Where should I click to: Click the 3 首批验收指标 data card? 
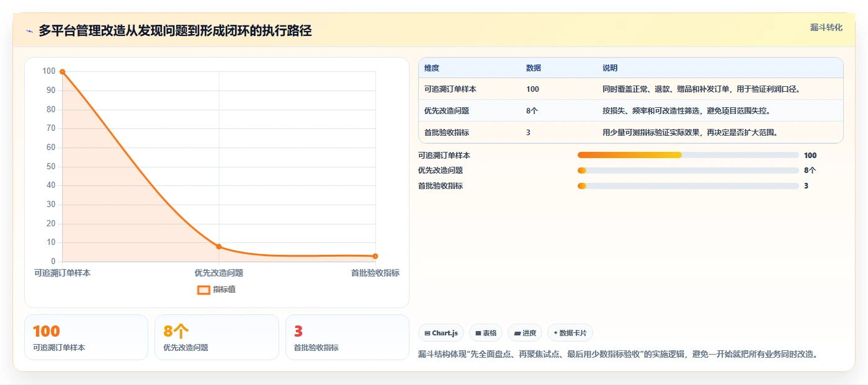pyautogui.click(x=347, y=337)
